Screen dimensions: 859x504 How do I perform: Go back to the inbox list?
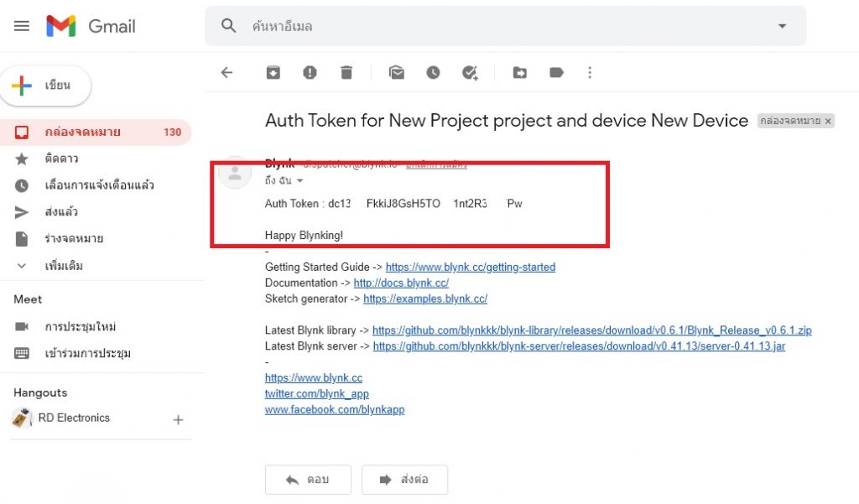[226, 72]
